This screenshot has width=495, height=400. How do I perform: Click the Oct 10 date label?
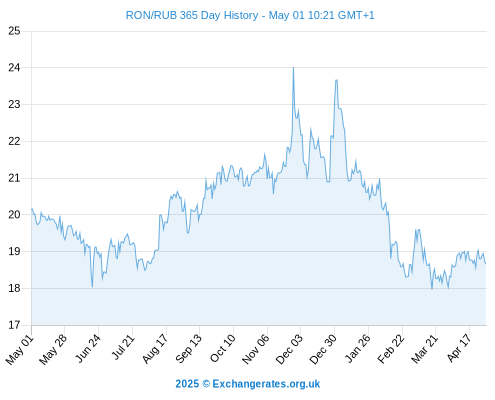click(x=223, y=348)
